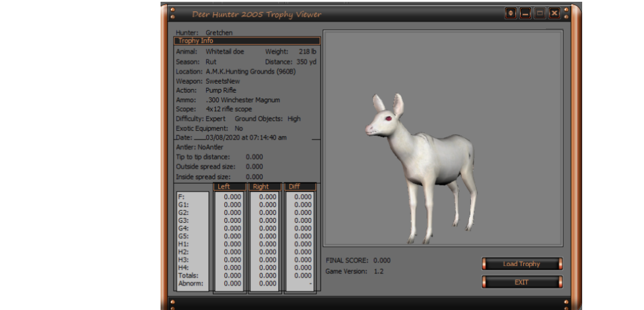Click the Deer Hunter 2005 Trophy Viewer title
Image resolution: width=644 pixels, height=310 pixels.
[256, 14]
